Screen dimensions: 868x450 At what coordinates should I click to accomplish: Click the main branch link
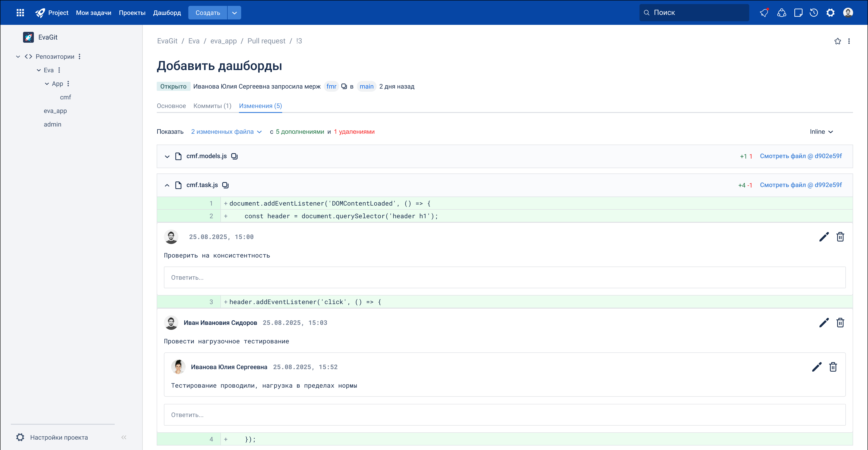366,86
